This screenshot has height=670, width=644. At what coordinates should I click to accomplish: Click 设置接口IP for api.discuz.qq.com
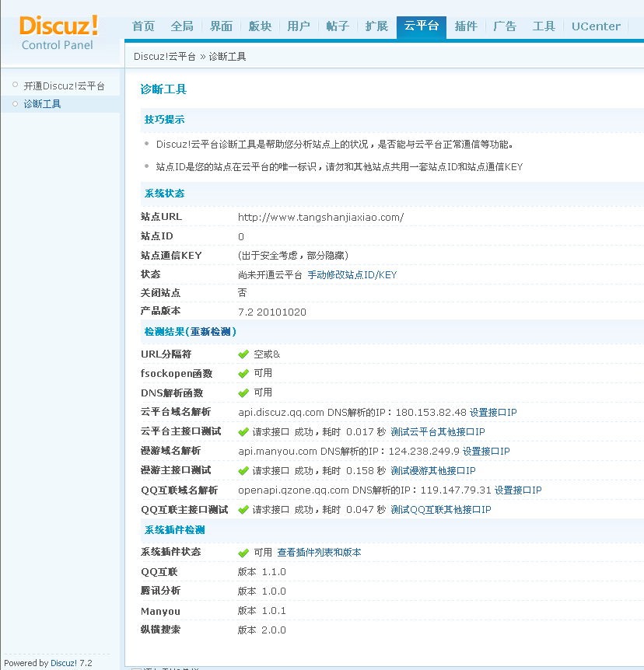tap(493, 413)
